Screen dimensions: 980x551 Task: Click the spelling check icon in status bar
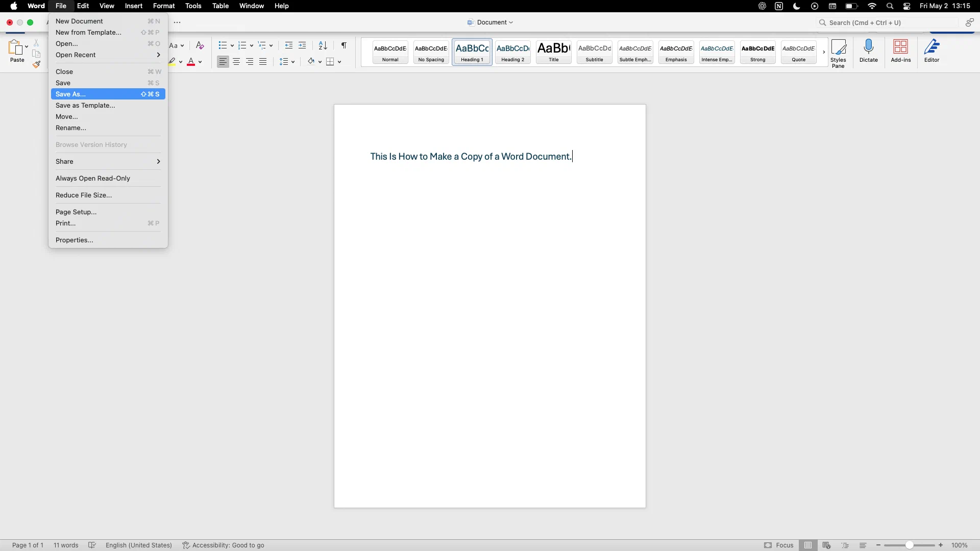[92, 545]
